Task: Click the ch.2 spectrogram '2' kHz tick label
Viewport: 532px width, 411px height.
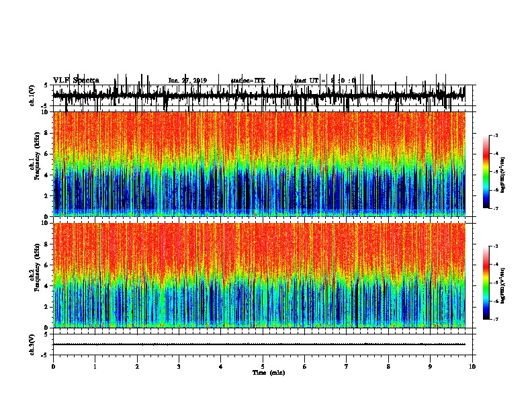Action: tap(46, 307)
